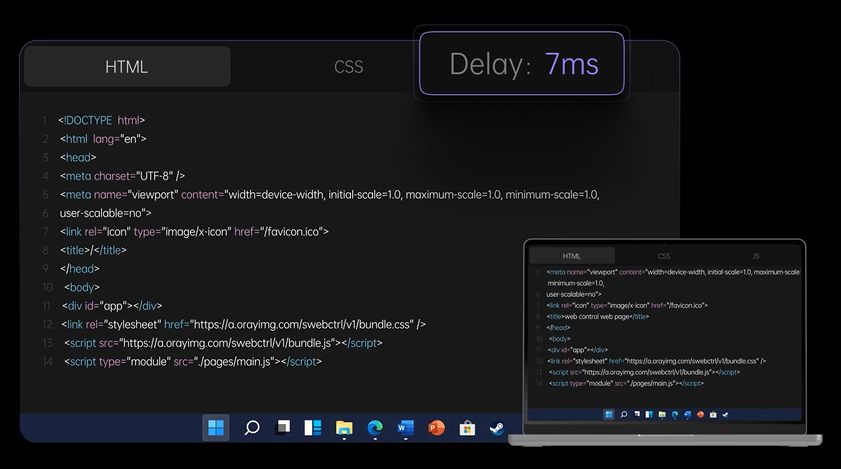The image size is (841, 469).
Task: Select the HTML tab on laptop screen
Action: [x=572, y=256]
